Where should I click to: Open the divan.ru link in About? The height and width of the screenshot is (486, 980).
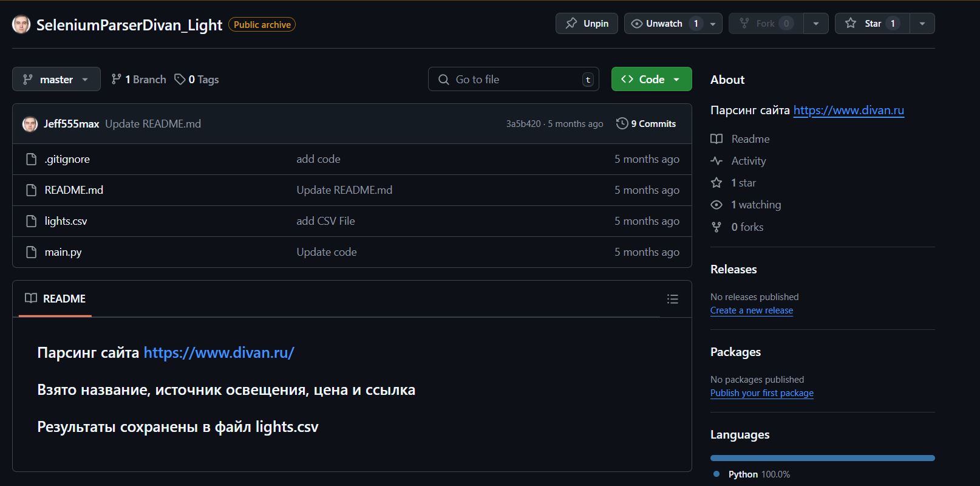point(848,111)
